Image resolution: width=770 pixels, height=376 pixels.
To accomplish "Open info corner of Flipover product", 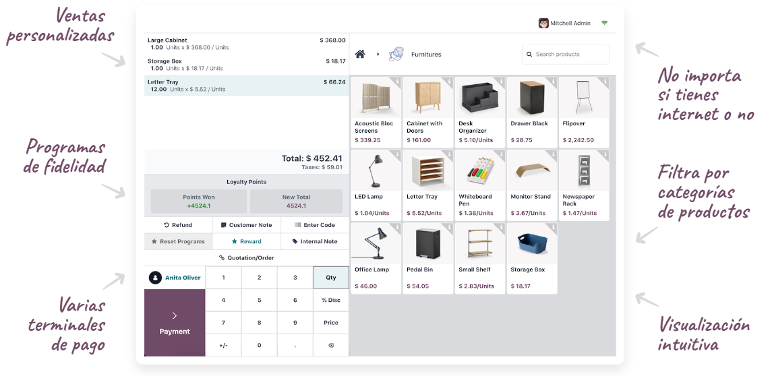I will point(604,81).
